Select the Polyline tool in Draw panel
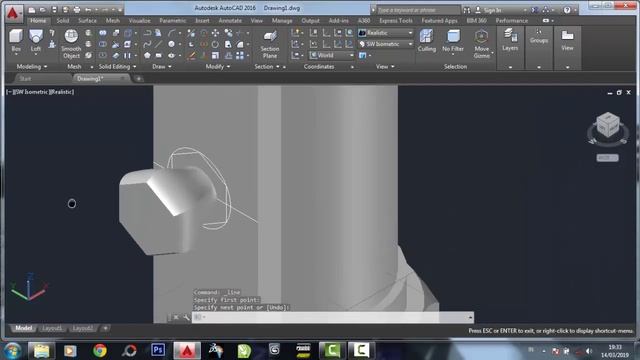The height and width of the screenshot is (360, 640). [147, 33]
